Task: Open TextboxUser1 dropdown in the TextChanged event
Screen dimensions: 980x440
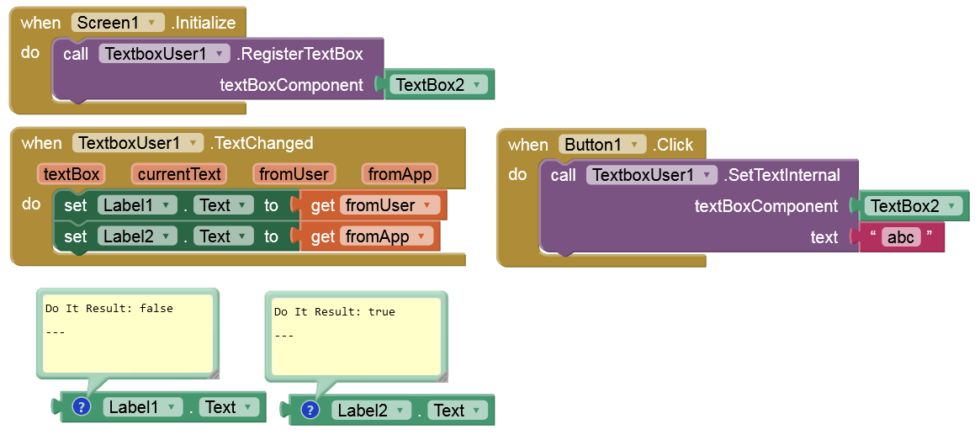Action: coord(138,143)
